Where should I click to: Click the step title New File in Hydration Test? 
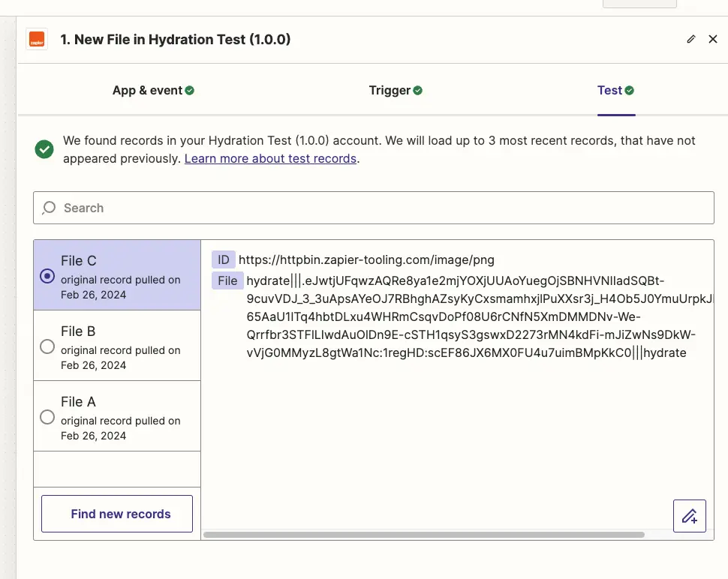click(x=176, y=40)
